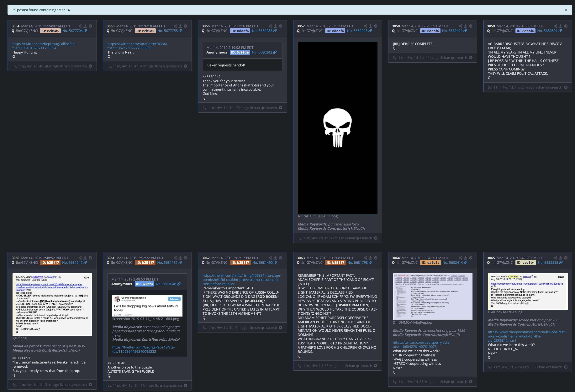
Task: Open post No. 5680490 link
Action: [452, 31]
